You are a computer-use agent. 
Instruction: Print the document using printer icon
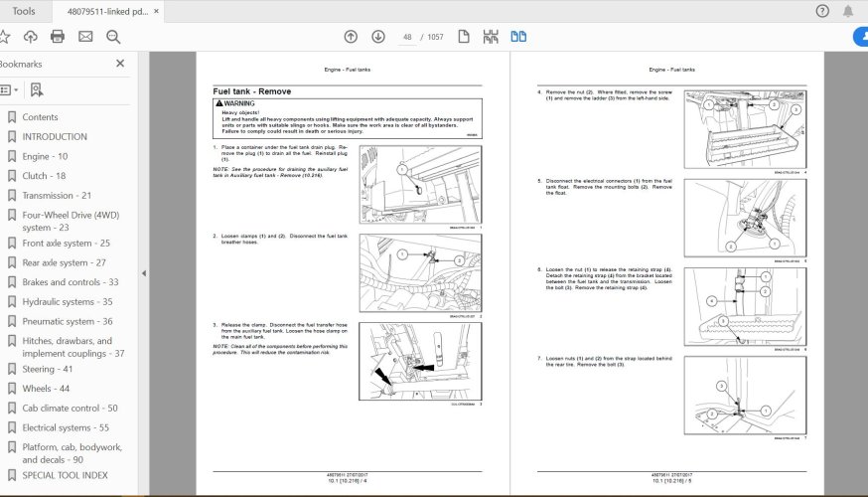coord(58,37)
